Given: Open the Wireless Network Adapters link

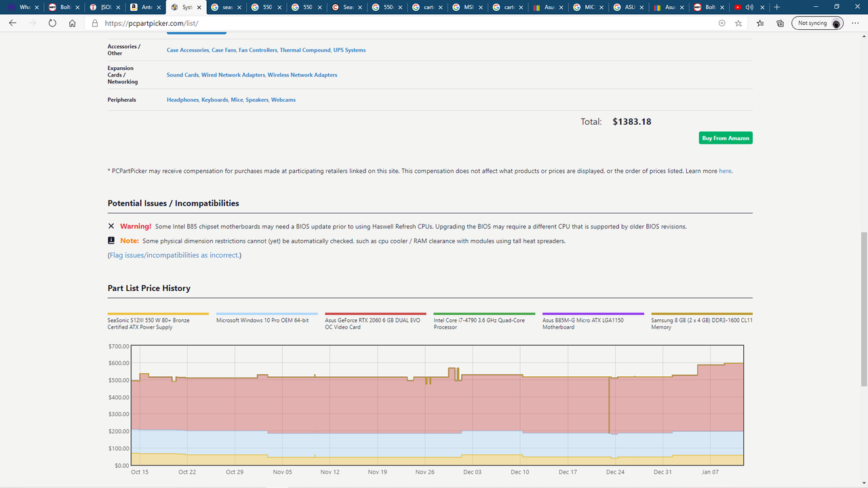Looking at the screenshot, I should [302, 75].
